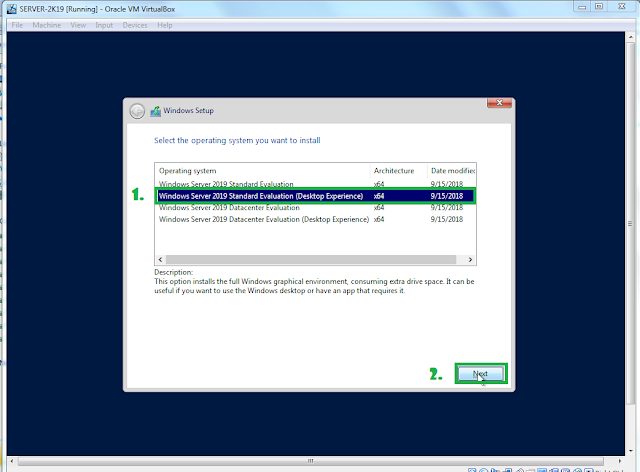This screenshot has height=472, width=640.
Task: Click the VM window vertical scrollbar up arrow
Action: [x=631, y=37]
